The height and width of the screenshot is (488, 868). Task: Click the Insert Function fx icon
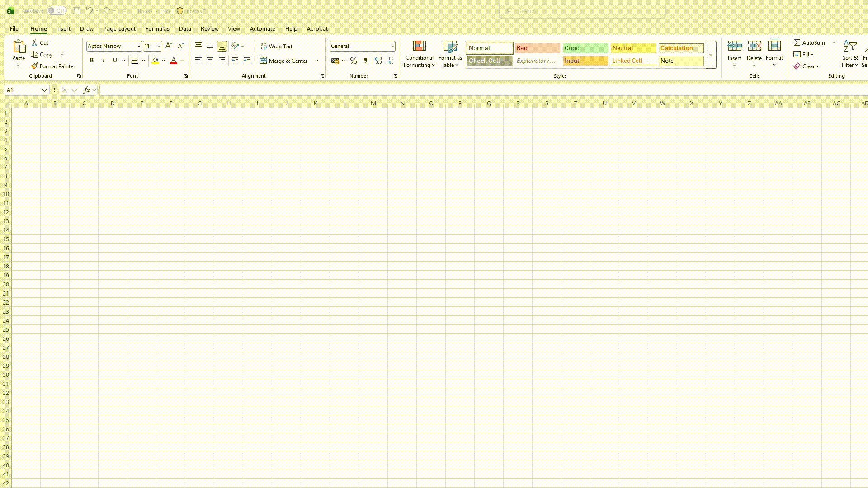tap(86, 90)
